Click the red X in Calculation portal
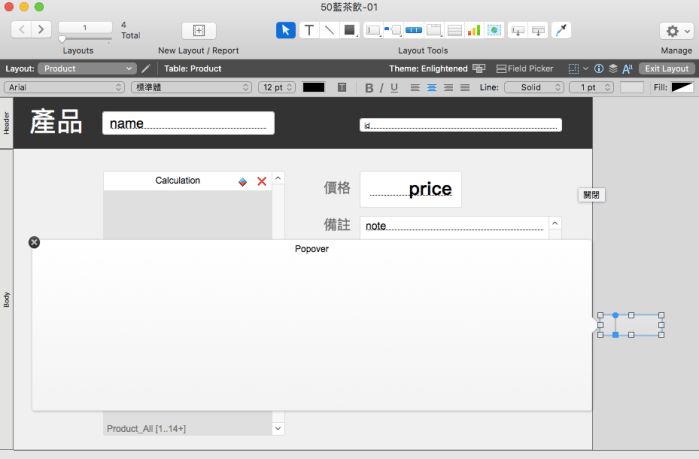 coord(262,181)
